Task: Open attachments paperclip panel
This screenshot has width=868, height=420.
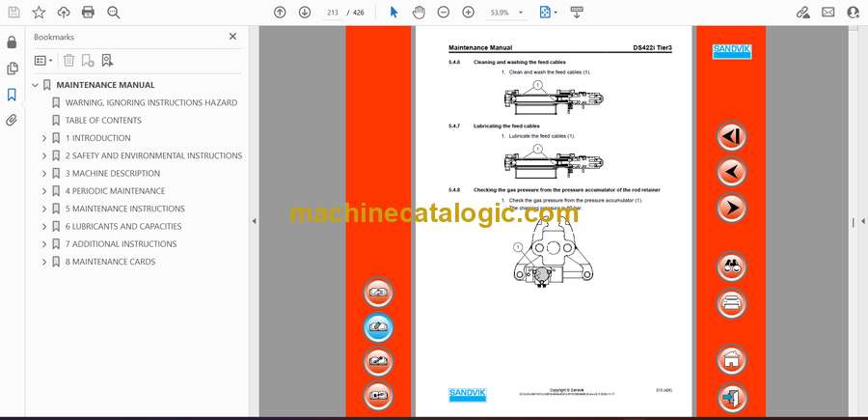Action: (x=12, y=121)
